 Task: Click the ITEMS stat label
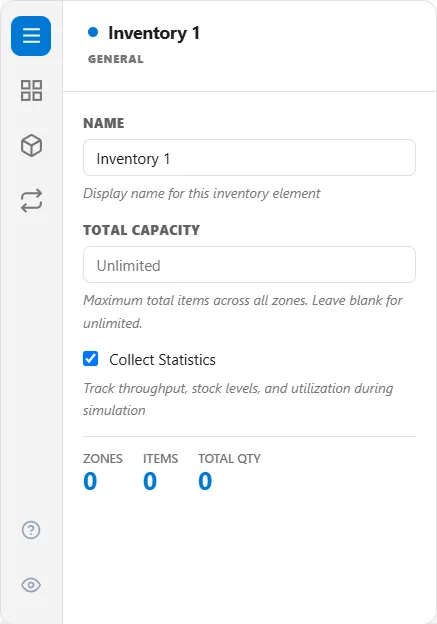click(160, 459)
